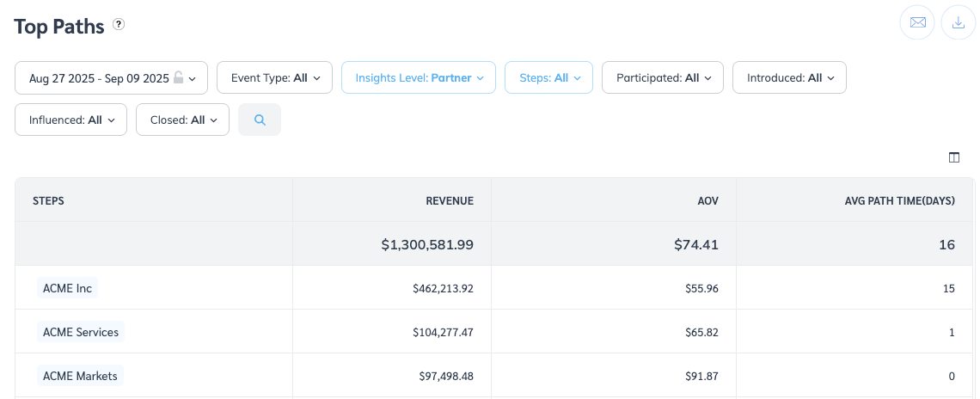This screenshot has width=980, height=399.
Task: Sort by the AOV column header
Action: (x=707, y=200)
